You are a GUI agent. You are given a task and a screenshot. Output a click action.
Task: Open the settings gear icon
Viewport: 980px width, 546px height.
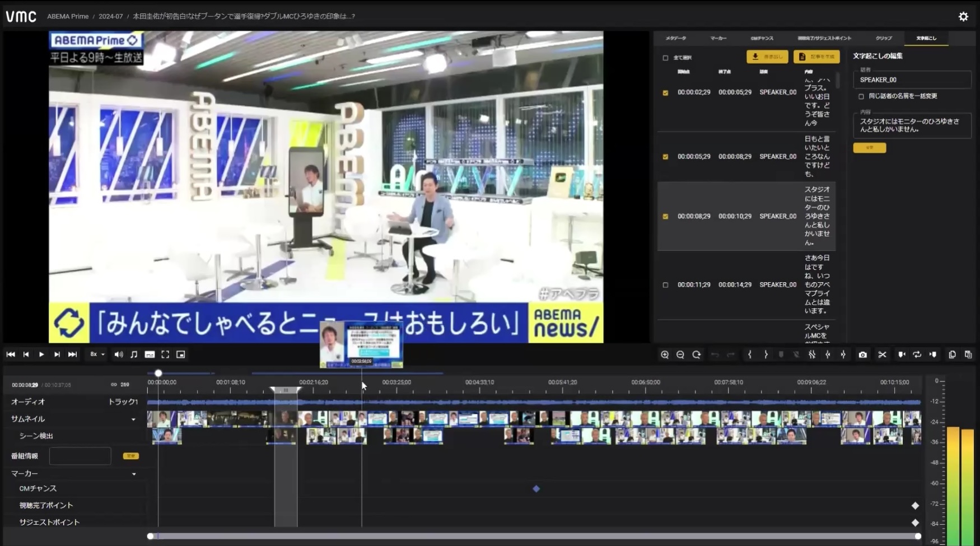963,16
